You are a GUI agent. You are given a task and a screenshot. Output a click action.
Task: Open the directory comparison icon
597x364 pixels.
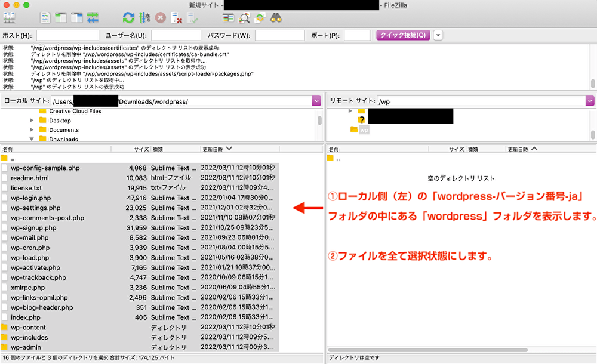click(228, 17)
